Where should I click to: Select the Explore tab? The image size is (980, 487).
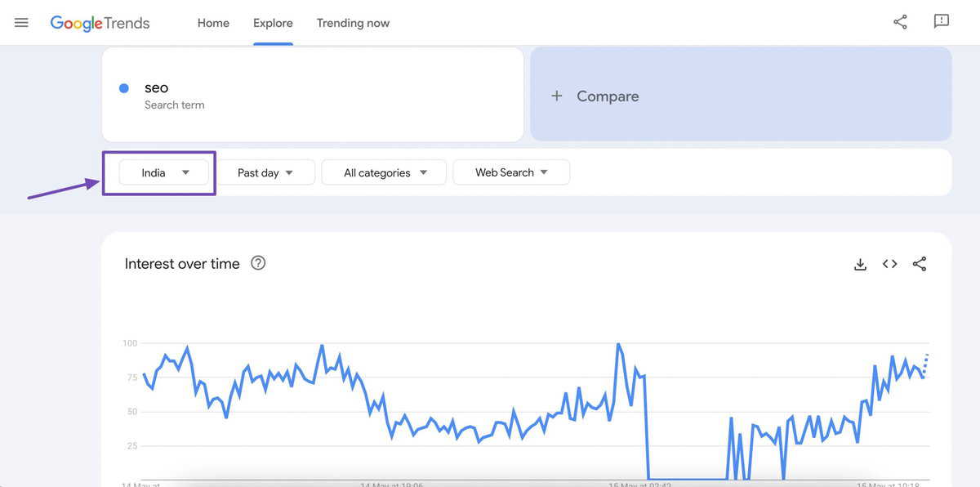coord(273,23)
